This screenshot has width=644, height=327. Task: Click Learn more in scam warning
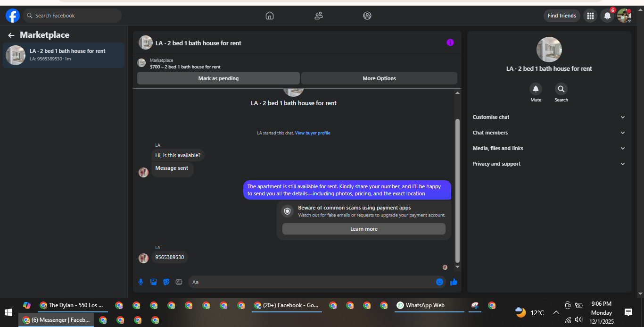pyautogui.click(x=363, y=229)
